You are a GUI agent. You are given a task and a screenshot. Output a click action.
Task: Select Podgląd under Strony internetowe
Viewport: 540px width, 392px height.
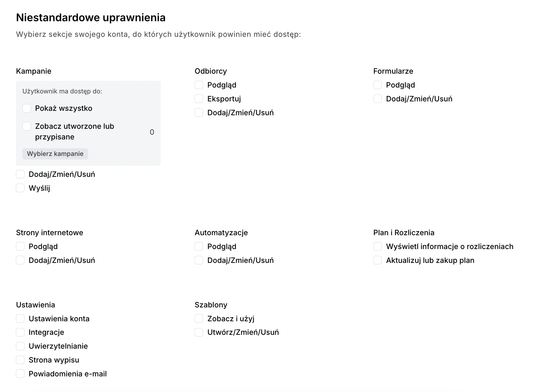tap(20, 246)
